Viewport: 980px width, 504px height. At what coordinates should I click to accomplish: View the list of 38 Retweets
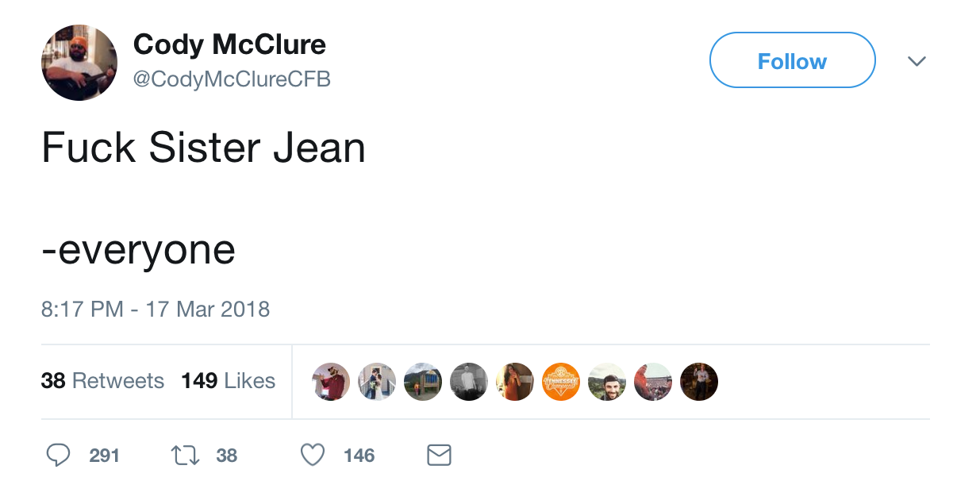102,381
